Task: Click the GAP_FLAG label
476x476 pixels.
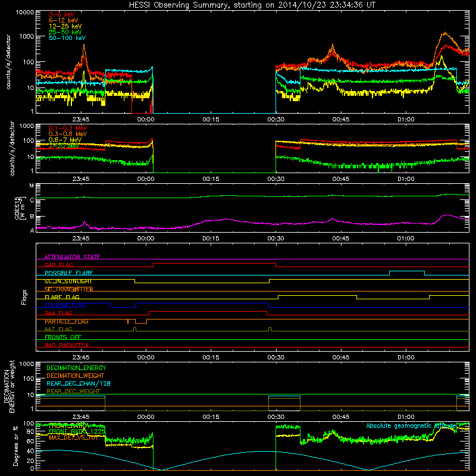Action: click(58, 265)
